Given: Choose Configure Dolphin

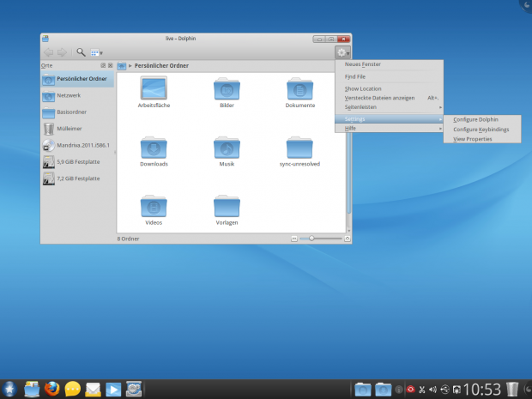Looking at the screenshot, I should pyautogui.click(x=482, y=120).
